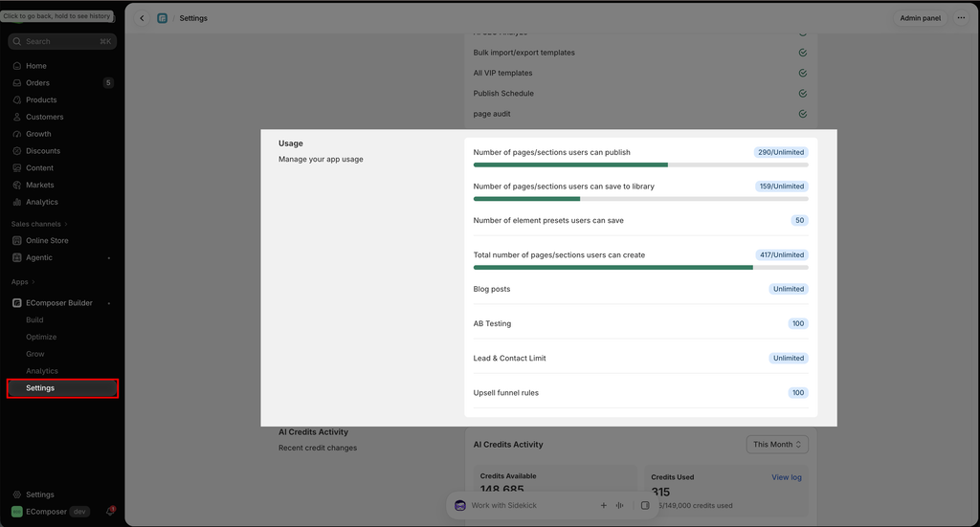This screenshot has height=527, width=980.
Task: Click the total pages/sections create progress bar
Action: click(640, 267)
